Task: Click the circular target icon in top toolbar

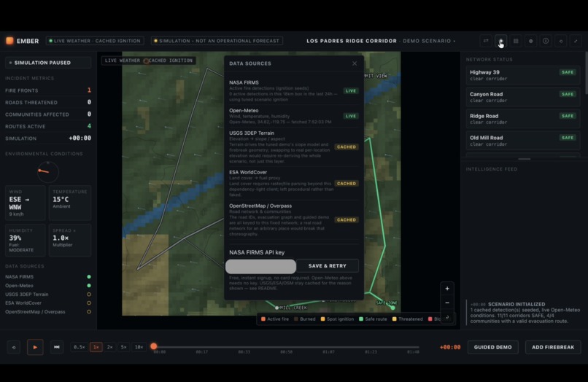Action: click(x=531, y=41)
